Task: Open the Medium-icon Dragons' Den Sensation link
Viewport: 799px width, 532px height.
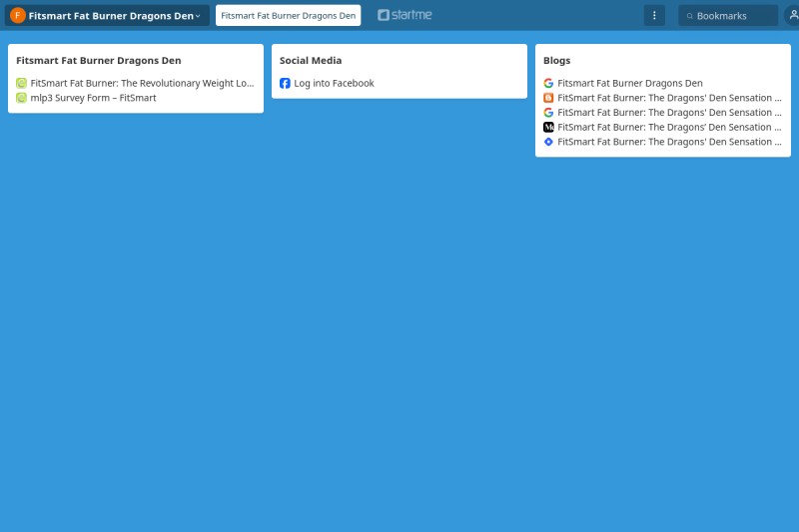Action: pos(669,128)
